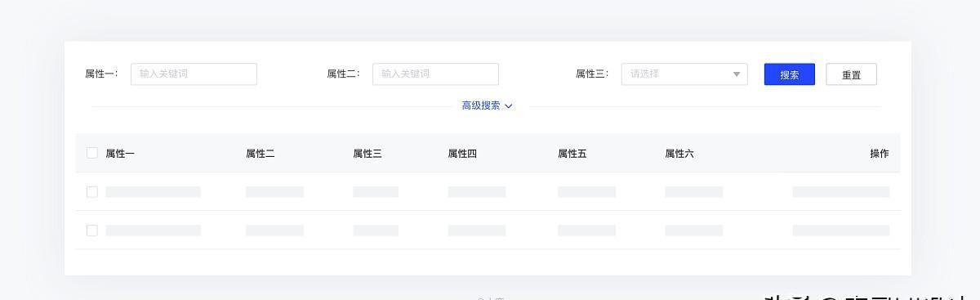Click the 属性四 column header
The height and width of the screenshot is (300, 980).
tap(462, 154)
